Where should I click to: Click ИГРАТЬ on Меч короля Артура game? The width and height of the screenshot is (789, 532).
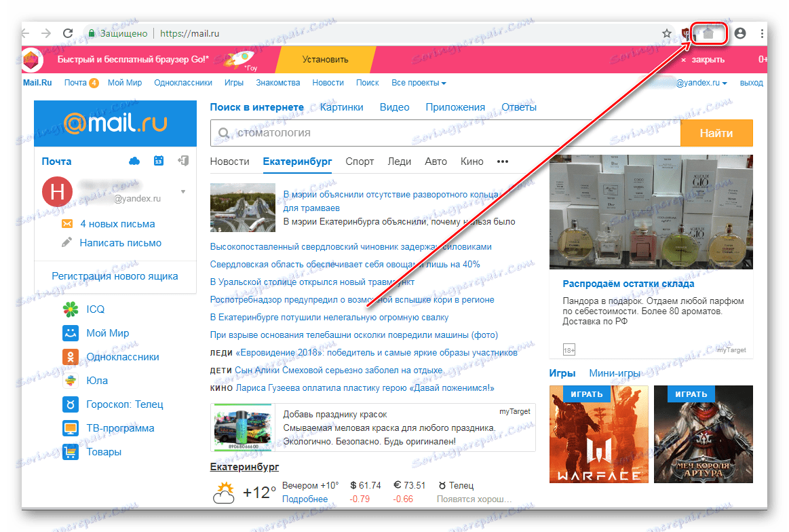tap(691, 394)
